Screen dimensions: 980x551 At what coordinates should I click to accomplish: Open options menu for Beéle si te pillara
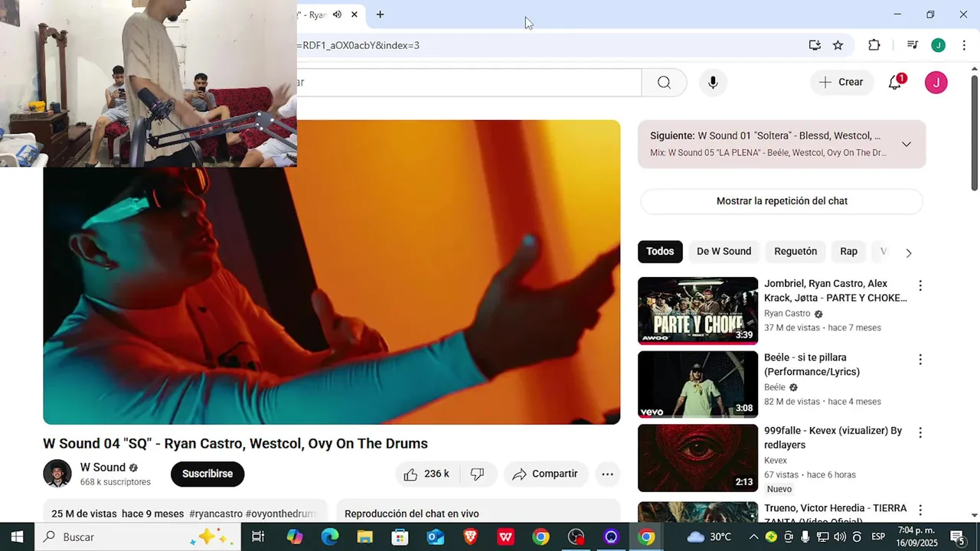pyautogui.click(x=920, y=360)
